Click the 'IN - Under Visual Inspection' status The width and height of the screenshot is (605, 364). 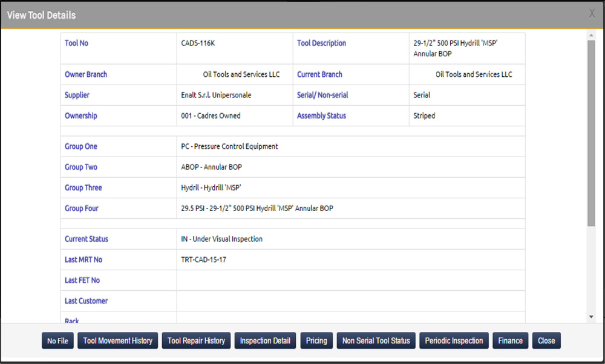click(221, 239)
